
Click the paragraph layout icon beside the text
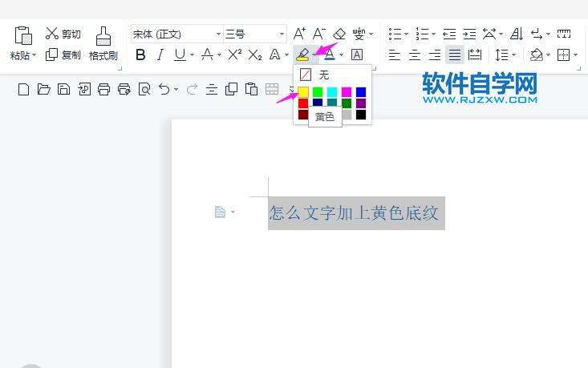click(220, 212)
